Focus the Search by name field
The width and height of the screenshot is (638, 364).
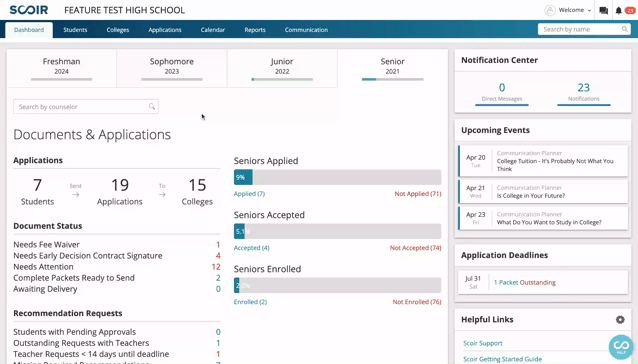click(584, 29)
